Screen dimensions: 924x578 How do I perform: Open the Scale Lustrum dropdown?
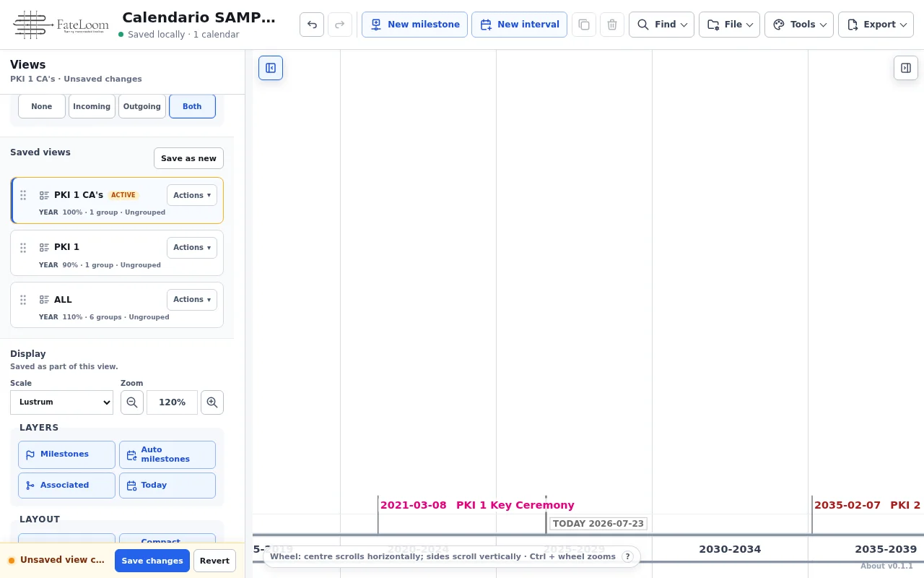[x=61, y=402]
